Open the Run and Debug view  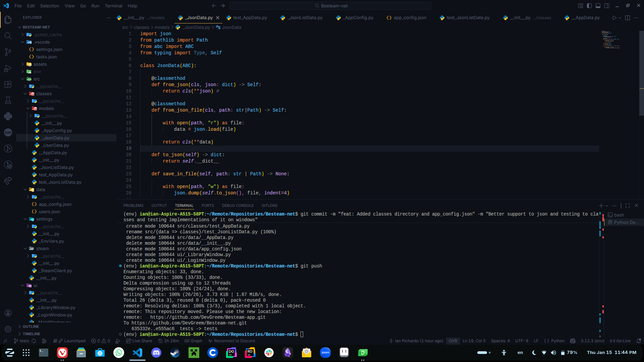[8, 68]
